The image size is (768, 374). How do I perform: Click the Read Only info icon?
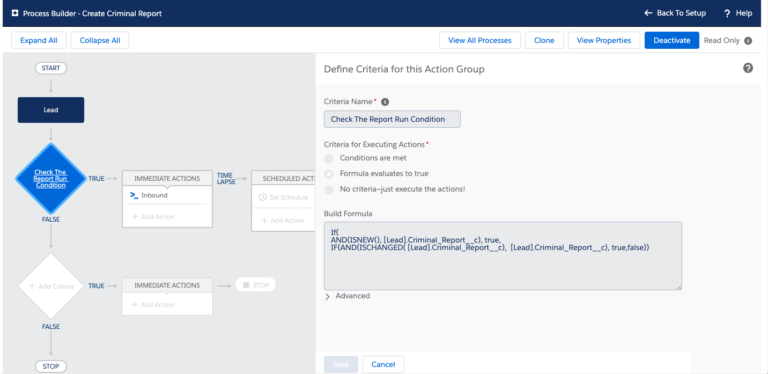[x=748, y=41]
